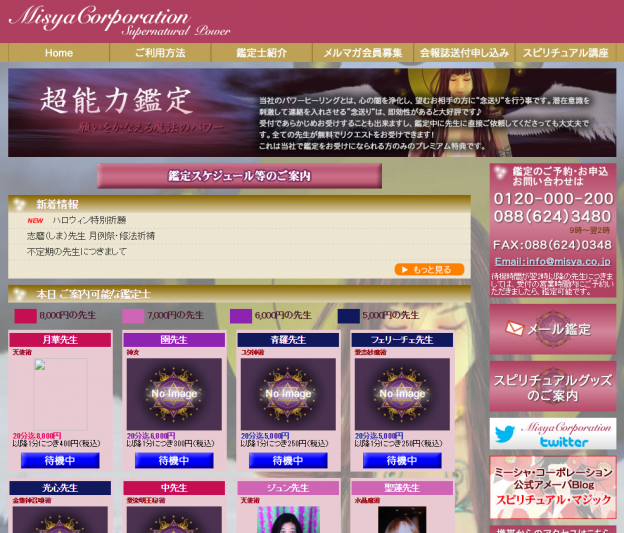Click 天使術 label under 月華先生
The image size is (624, 533).
[22, 352]
